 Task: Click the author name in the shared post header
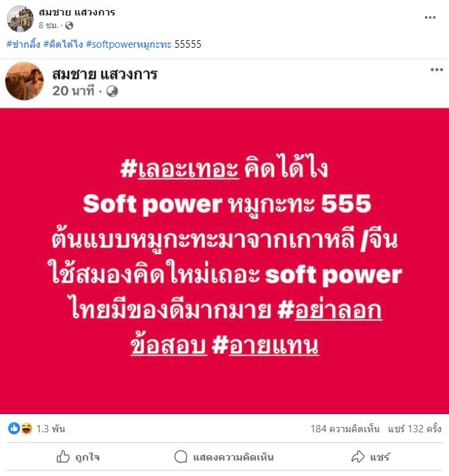(x=105, y=74)
